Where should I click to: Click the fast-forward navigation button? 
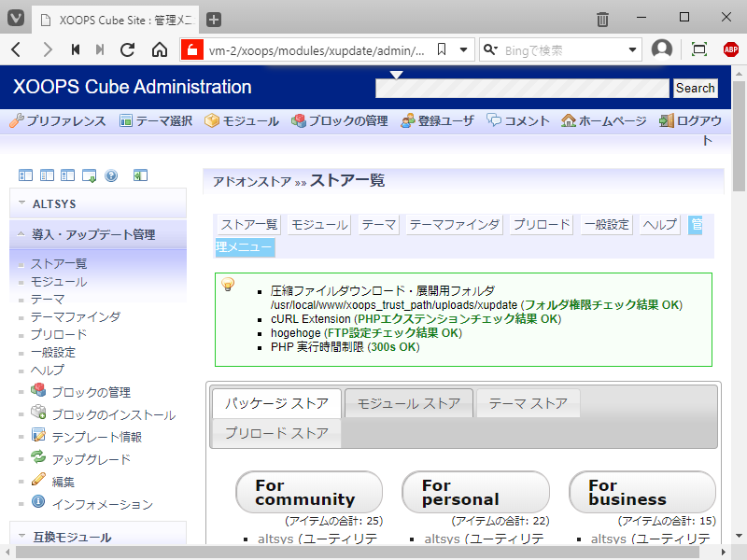[100, 49]
